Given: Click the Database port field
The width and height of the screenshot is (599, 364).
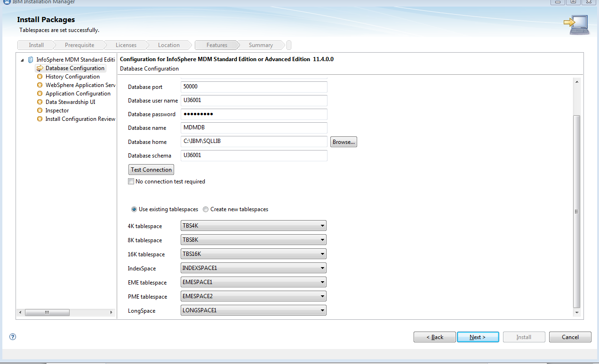Looking at the screenshot, I should tap(254, 87).
